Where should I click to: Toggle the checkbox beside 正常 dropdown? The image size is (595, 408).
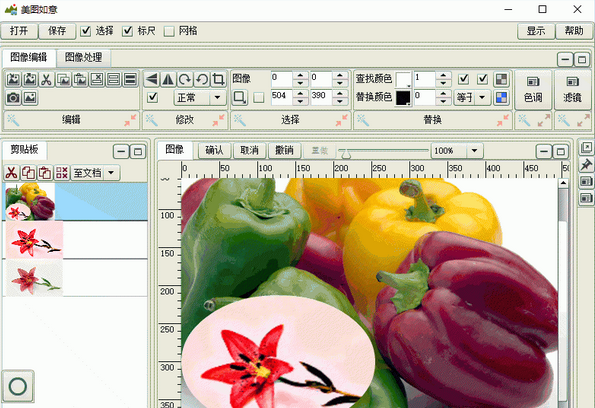click(x=153, y=98)
